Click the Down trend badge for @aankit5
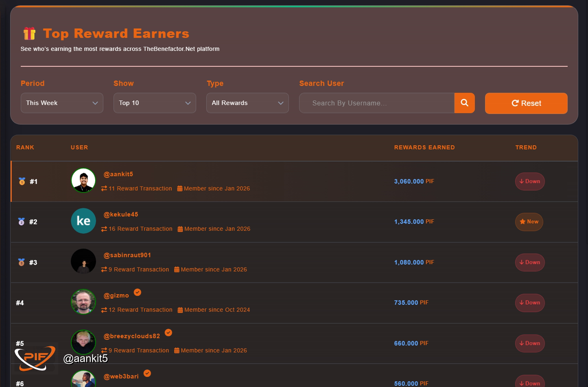Viewport: 588px width, 387px height. [530, 181]
